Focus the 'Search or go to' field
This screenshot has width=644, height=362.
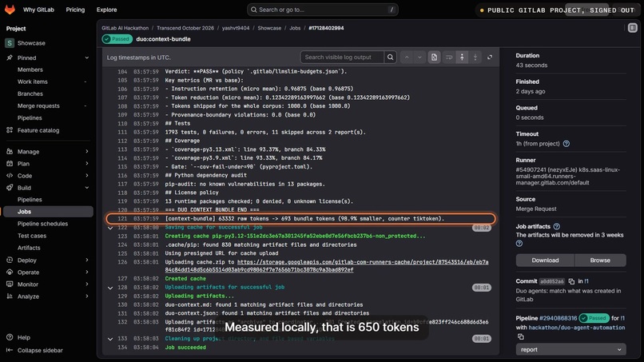[323, 10]
